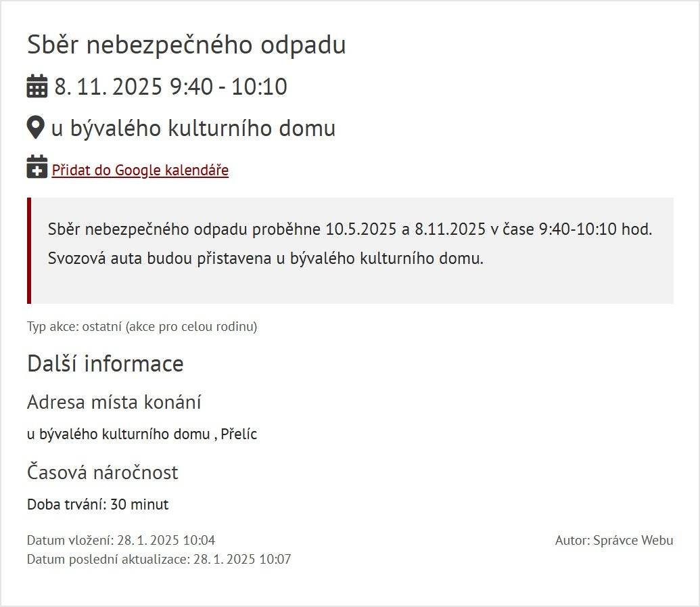This screenshot has height=607, width=700.
Task: Click the location pin icon above the address
Action: [36, 127]
